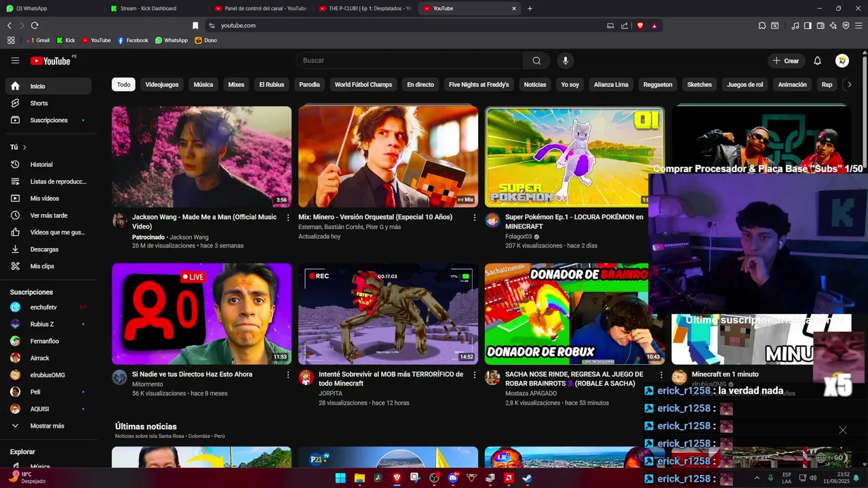This screenshot has width=868, height=488.
Task: Open options menu for SACHA NOSE RINDE video
Action: (x=660, y=375)
